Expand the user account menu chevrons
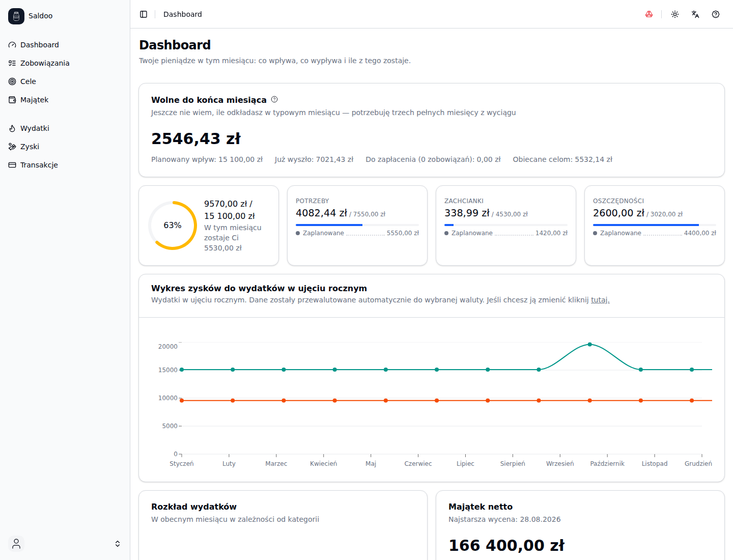Viewport: 733px width, 560px height. tap(118, 544)
